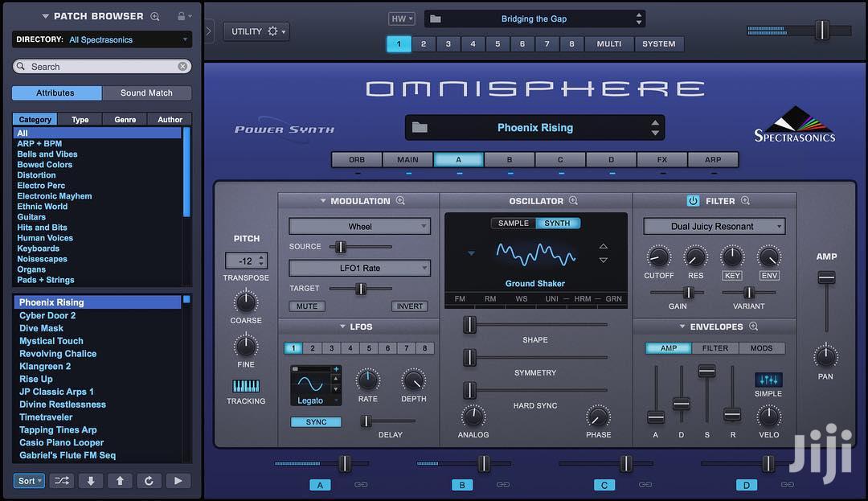Viewport: 868px width, 501px height.
Task: Show the FILTER envelope
Action: click(x=715, y=348)
